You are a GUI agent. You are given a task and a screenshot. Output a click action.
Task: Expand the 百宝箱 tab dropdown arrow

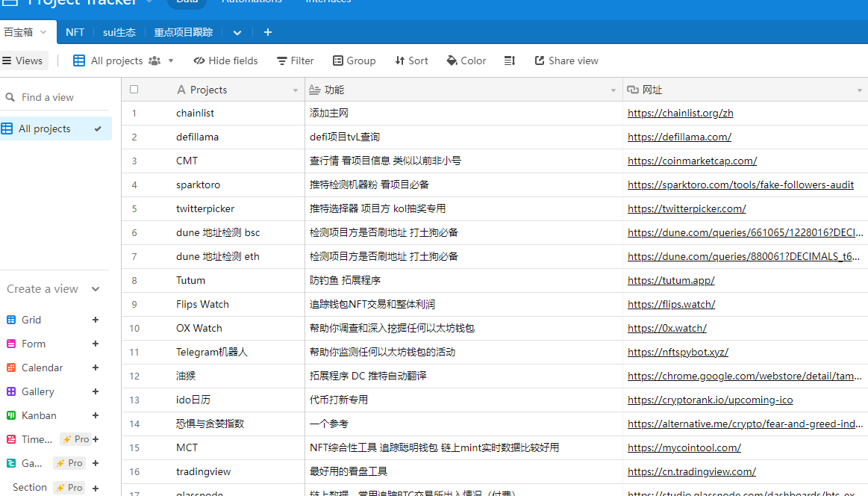[x=43, y=32]
